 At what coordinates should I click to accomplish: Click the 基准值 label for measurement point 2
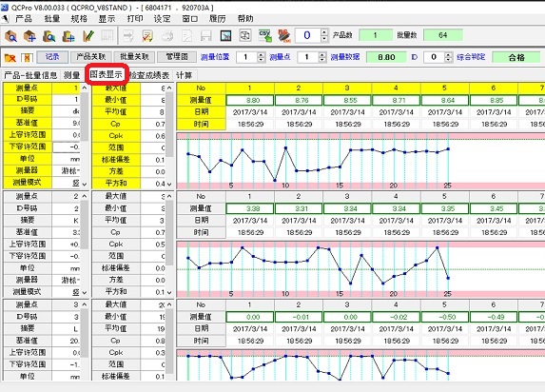coord(28,232)
